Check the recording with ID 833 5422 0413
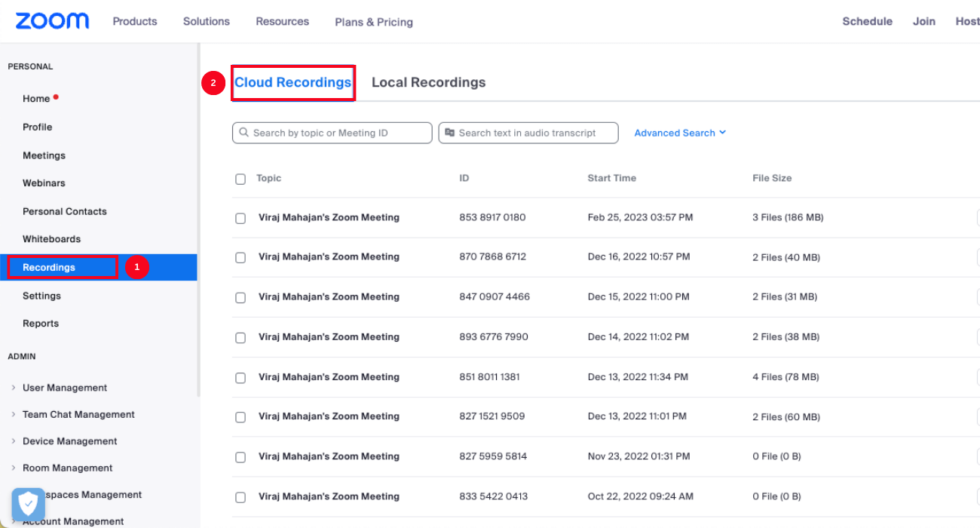 240,497
